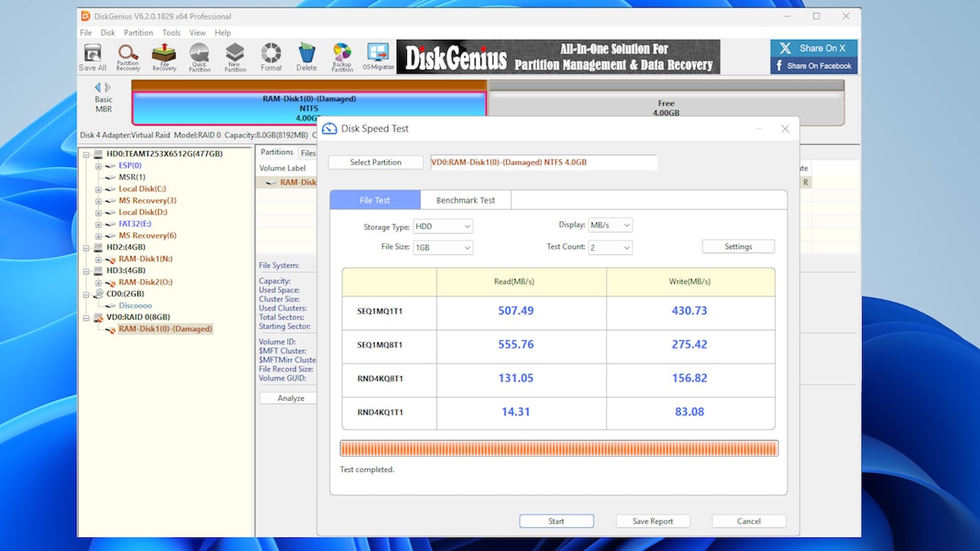Click the DiskGenius banner advertisement
Image resolution: width=980 pixels, height=551 pixels.
[x=558, y=57]
